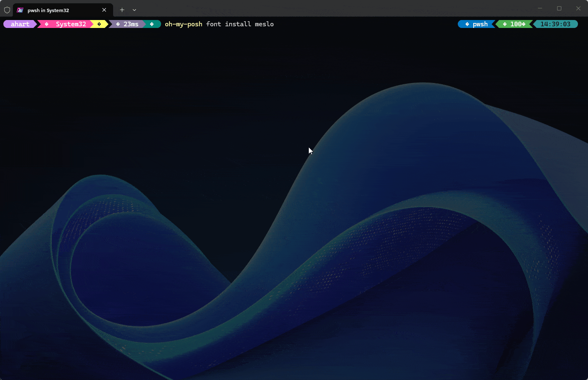Click the purple ahart username segment
This screenshot has width=588, height=380.
coord(19,24)
